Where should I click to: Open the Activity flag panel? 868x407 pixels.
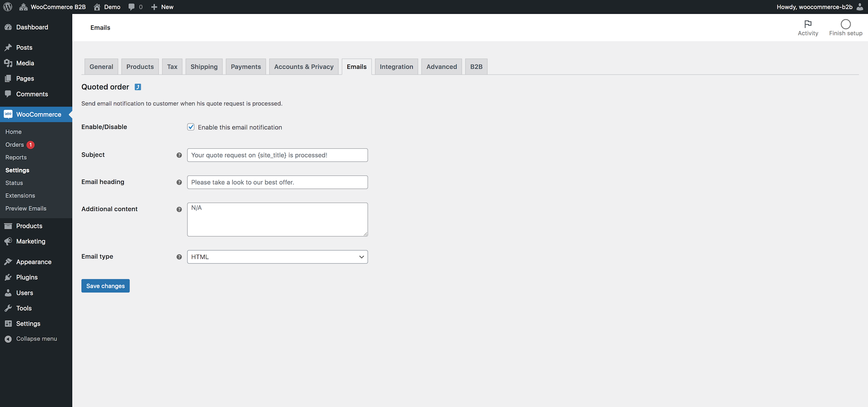[x=808, y=27]
